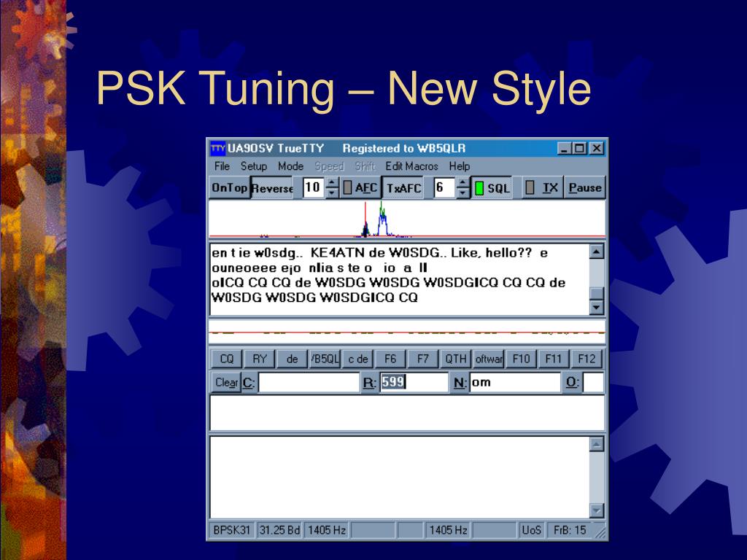Toggle the OnTop button
Viewport: 747px width, 560px height.
(230, 187)
